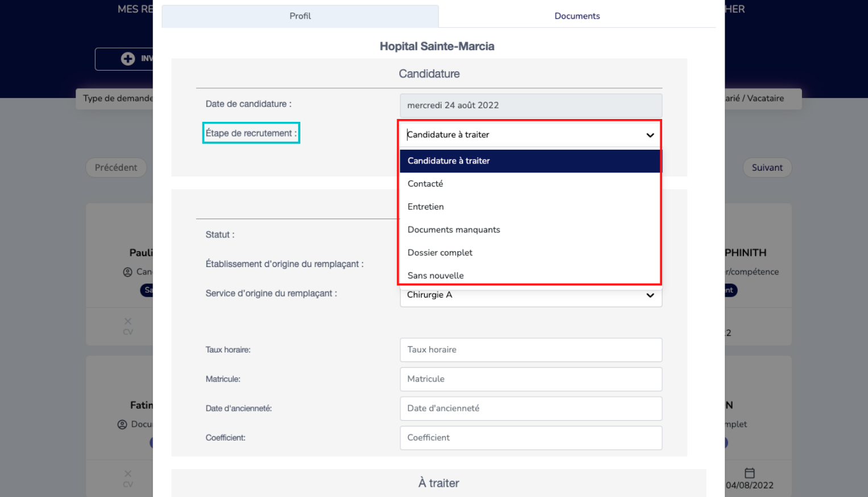Pick 'Documents manquants' in the dropdown list
This screenshot has height=497, width=868.
pyautogui.click(x=453, y=229)
